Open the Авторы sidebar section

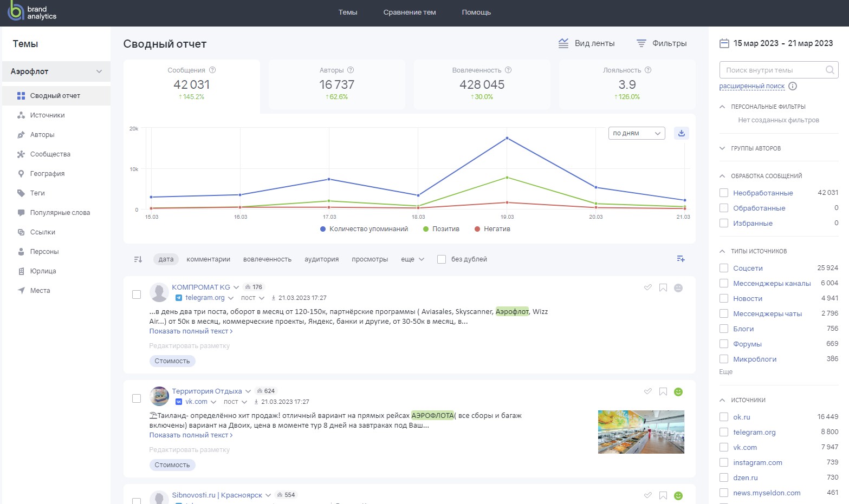(x=43, y=134)
